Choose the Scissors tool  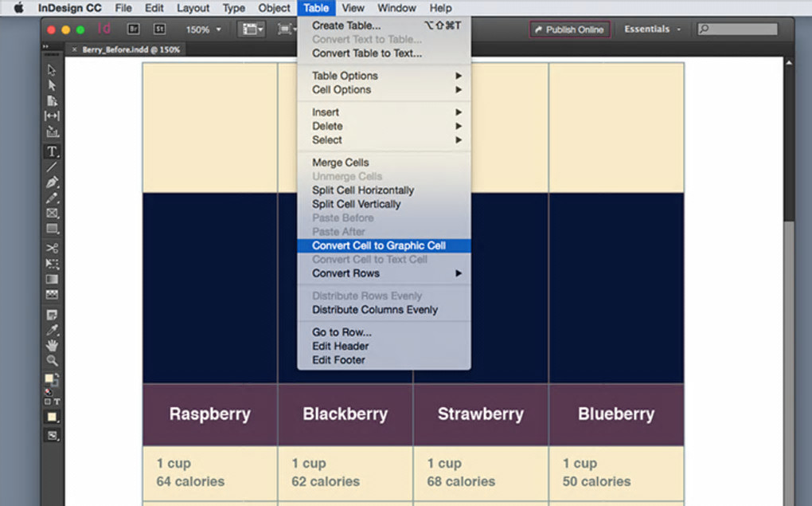click(52, 248)
